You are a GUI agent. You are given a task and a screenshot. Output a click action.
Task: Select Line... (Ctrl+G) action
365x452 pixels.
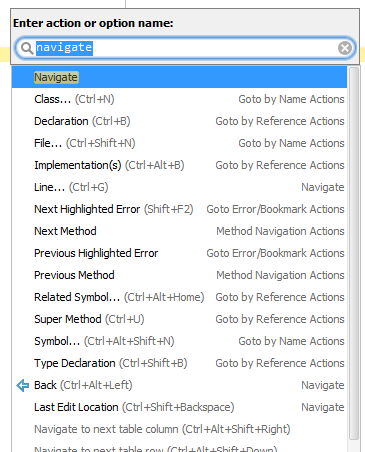pyautogui.click(x=179, y=187)
